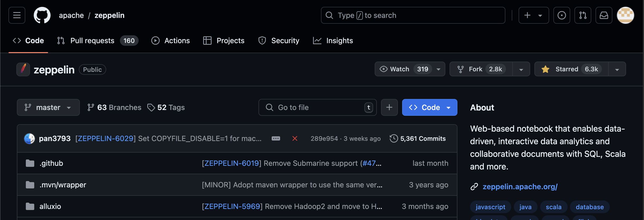Focus the 'Type / to search' box
The height and width of the screenshot is (220, 644).
[x=413, y=15]
